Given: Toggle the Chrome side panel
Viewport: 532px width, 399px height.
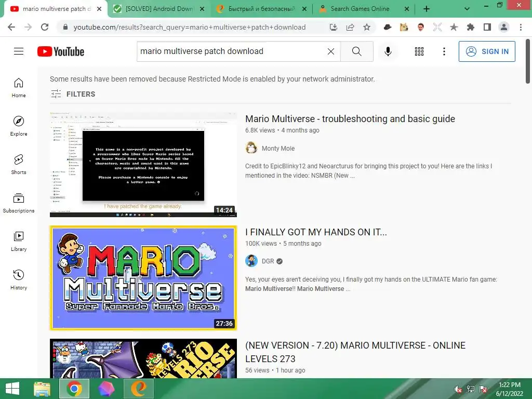Looking at the screenshot, I should [487, 27].
